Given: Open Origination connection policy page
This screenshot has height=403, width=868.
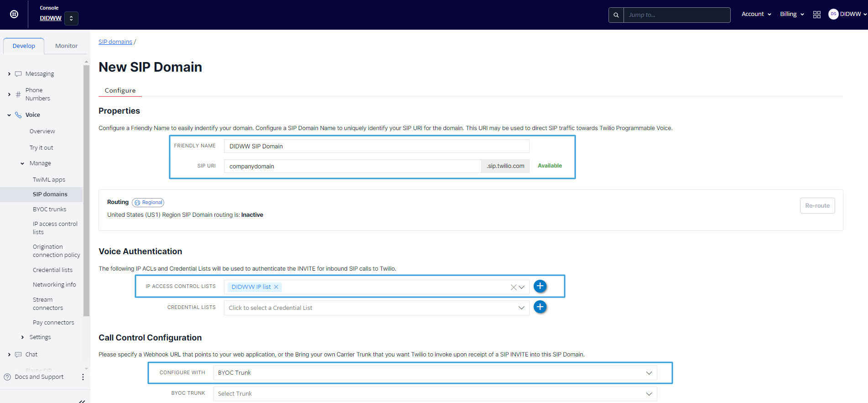Looking at the screenshot, I should [x=57, y=251].
